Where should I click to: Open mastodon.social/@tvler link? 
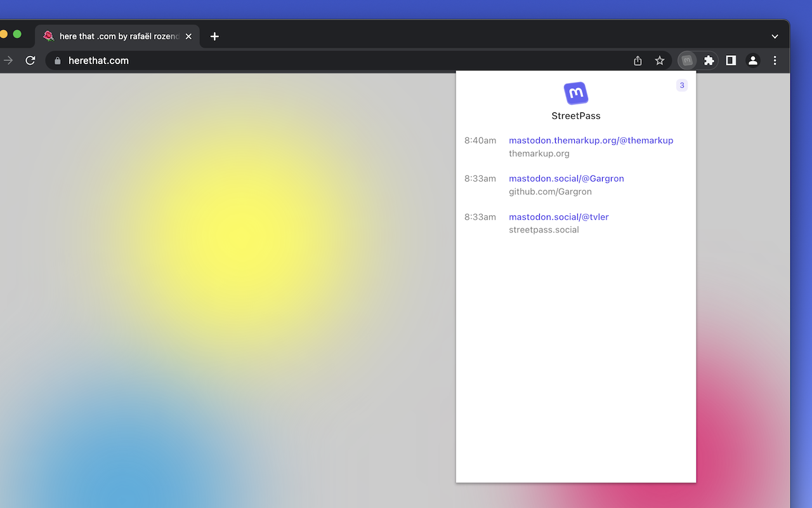coord(559,217)
